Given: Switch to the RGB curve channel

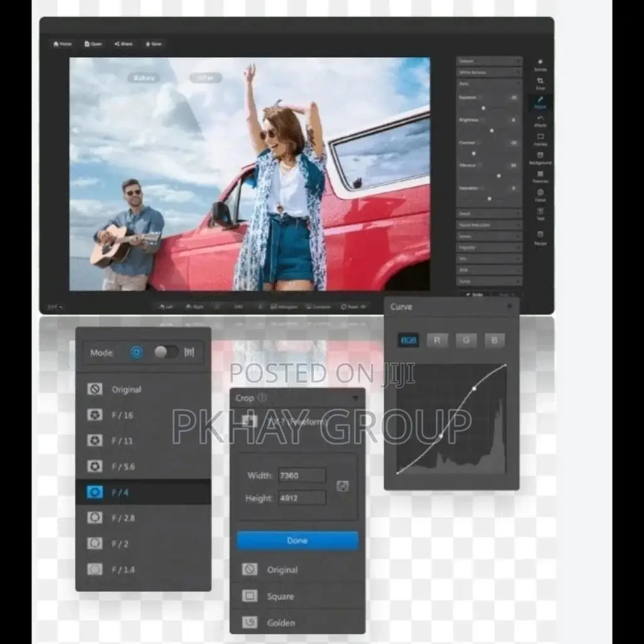Looking at the screenshot, I should (409, 340).
